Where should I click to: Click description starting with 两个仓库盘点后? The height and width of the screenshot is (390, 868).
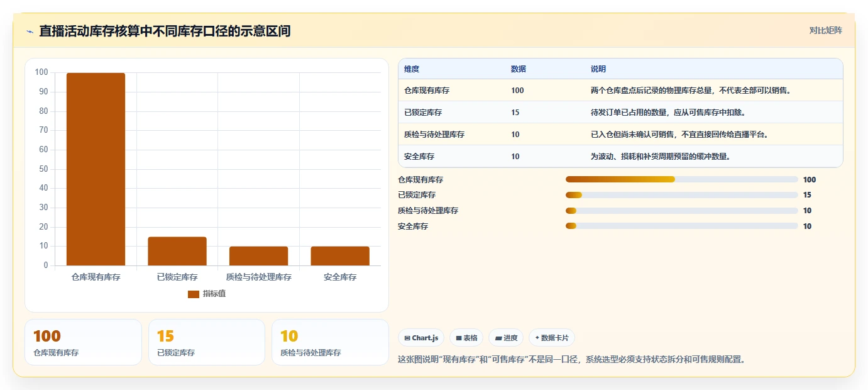[x=691, y=91]
